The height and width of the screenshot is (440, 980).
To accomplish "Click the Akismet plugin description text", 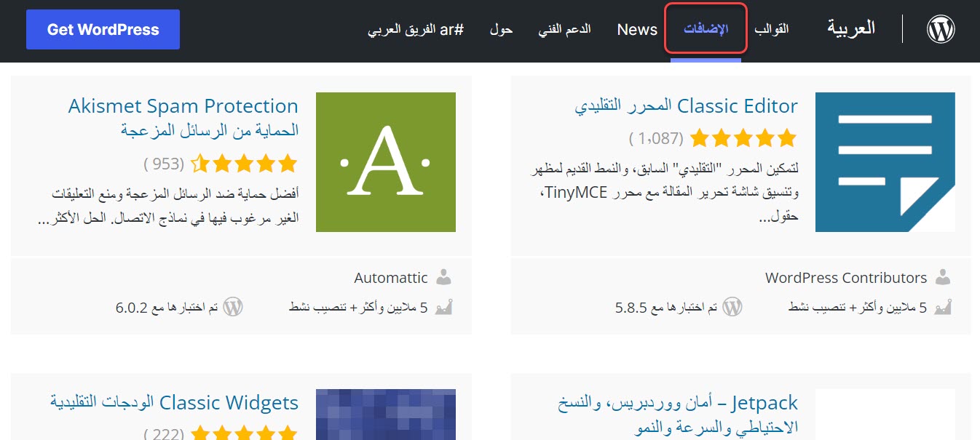I will click(x=167, y=207).
